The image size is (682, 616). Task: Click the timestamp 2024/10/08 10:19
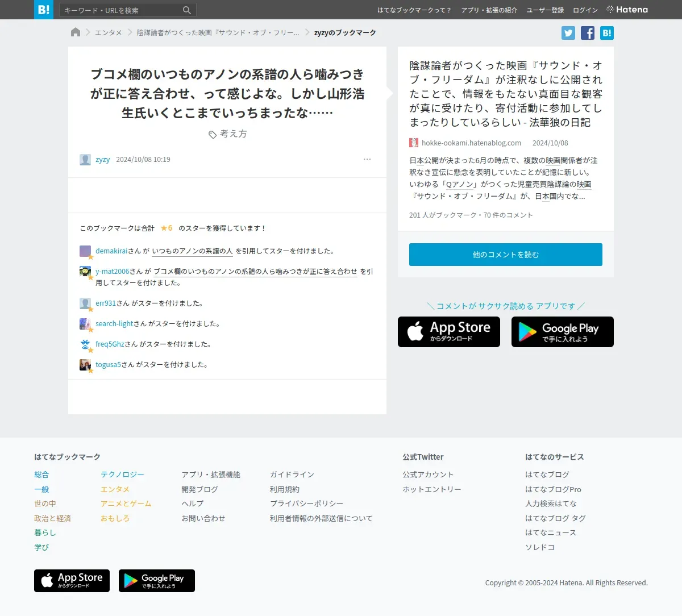pos(143,160)
